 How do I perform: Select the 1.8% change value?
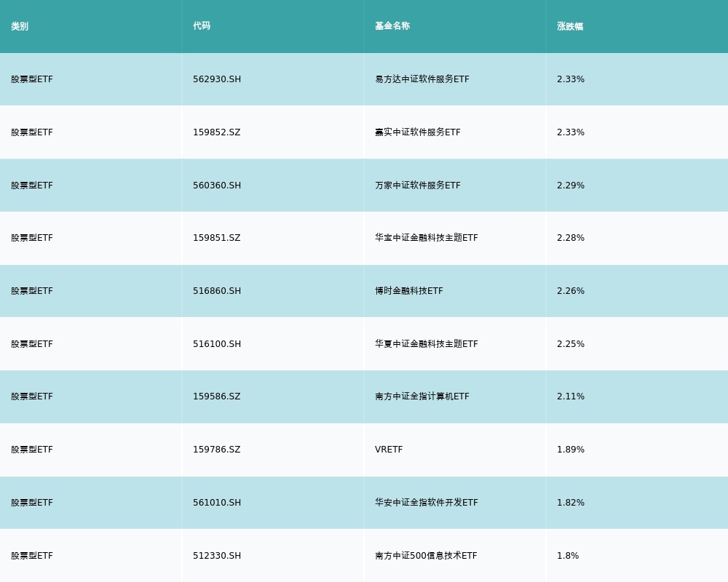click(x=568, y=556)
